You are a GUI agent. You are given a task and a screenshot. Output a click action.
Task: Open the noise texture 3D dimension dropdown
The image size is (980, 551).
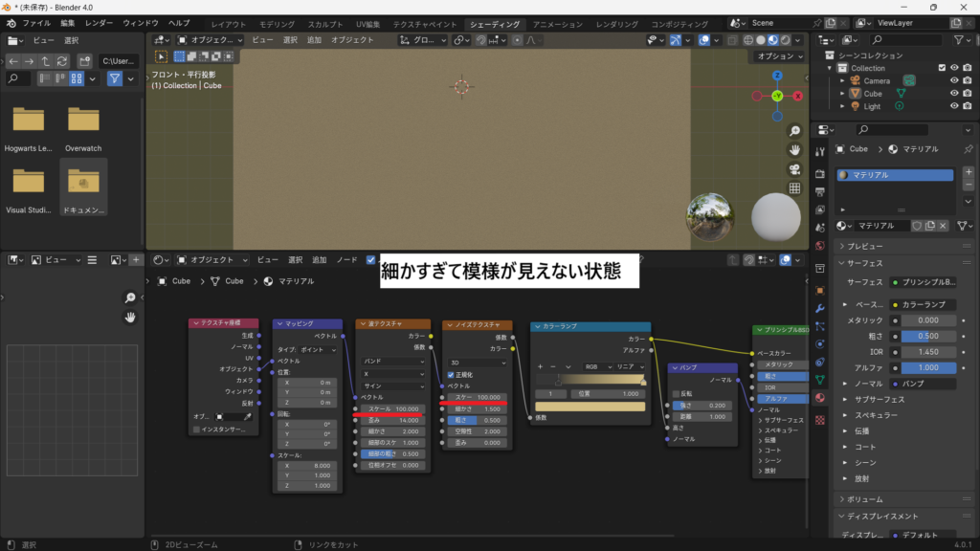(478, 363)
